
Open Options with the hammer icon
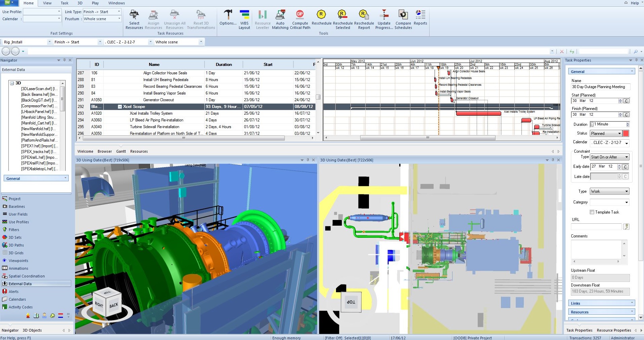coord(228,17)
